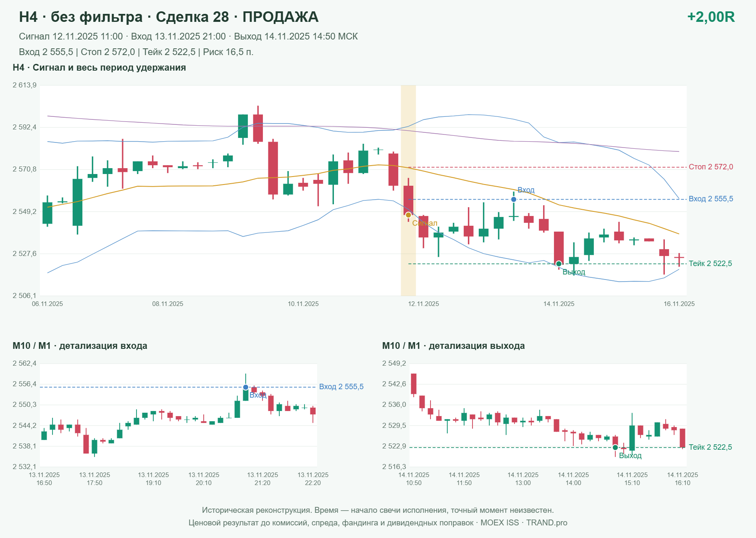
Task: Click 'M10 / M1 · детализация входа' heading
Action: pyautogui.click(x=80, y=346)
